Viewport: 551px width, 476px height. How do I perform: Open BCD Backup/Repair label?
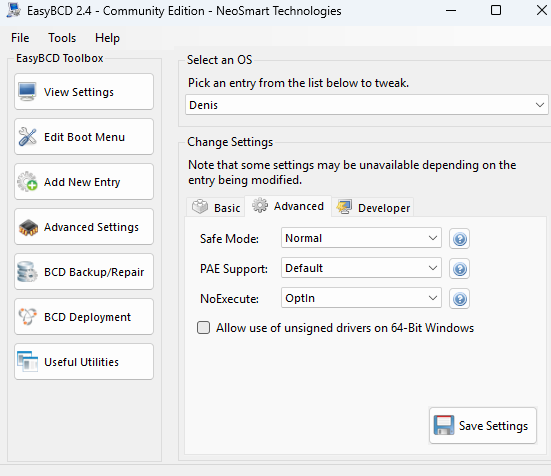point(94,272)
